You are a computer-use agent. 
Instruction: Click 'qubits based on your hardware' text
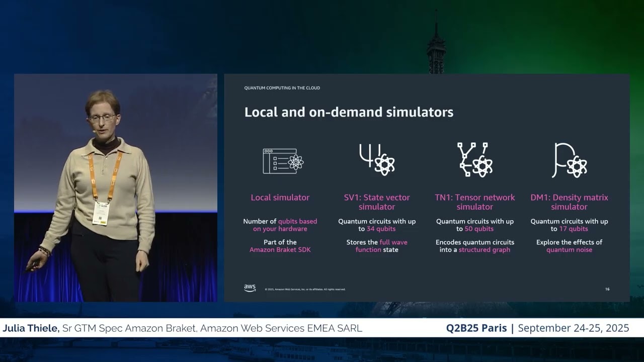285,225
